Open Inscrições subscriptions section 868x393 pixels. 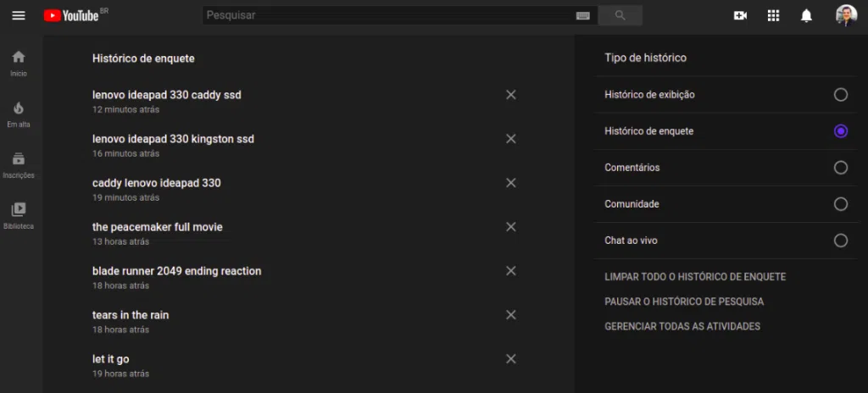[x=19, y=165]
